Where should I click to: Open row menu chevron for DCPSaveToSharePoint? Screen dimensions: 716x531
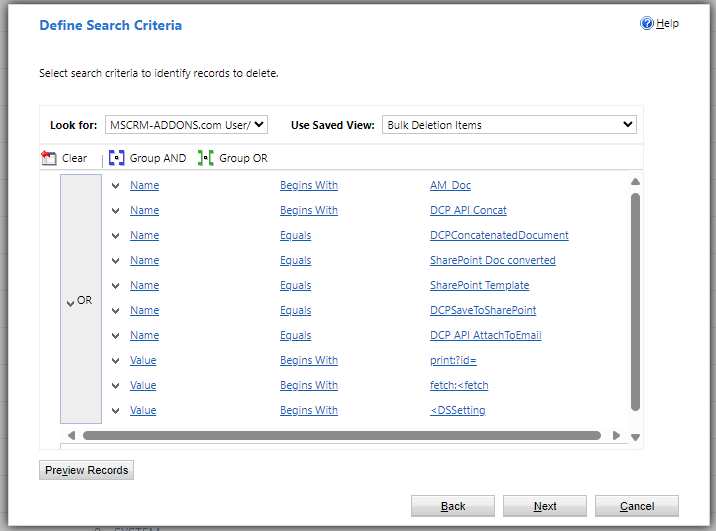[x=116, y=311]
